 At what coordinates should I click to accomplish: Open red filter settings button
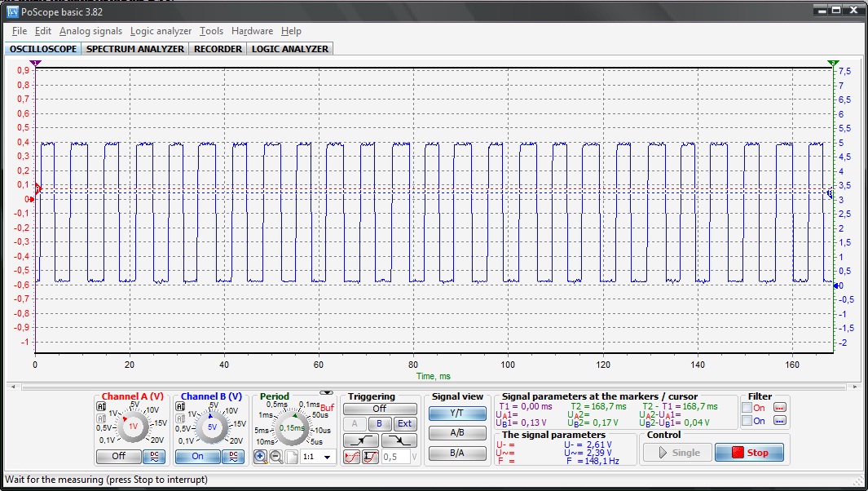point(779,408)
